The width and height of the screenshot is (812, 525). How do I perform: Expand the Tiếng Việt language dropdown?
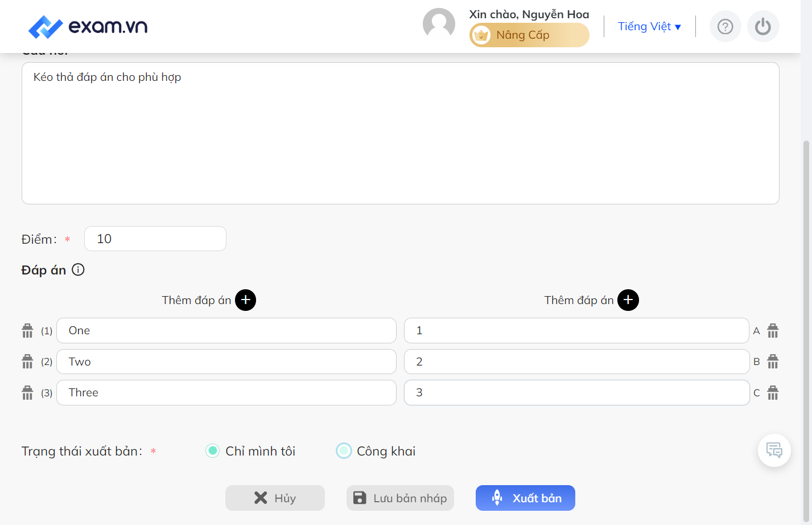[649, 26]
